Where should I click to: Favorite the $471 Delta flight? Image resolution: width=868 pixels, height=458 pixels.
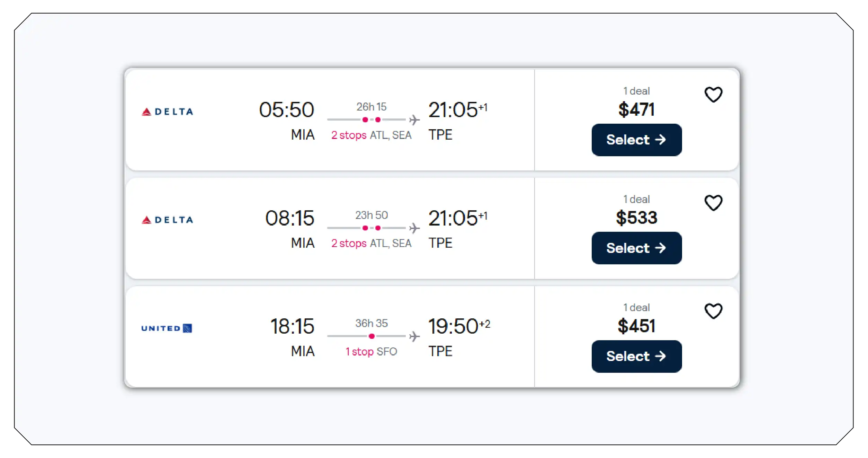714,94
